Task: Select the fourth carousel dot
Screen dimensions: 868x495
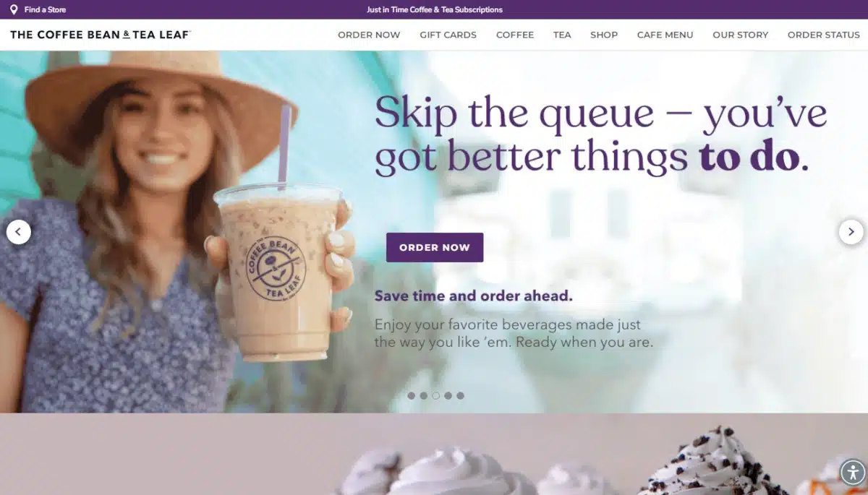Action: coord(448,395)
